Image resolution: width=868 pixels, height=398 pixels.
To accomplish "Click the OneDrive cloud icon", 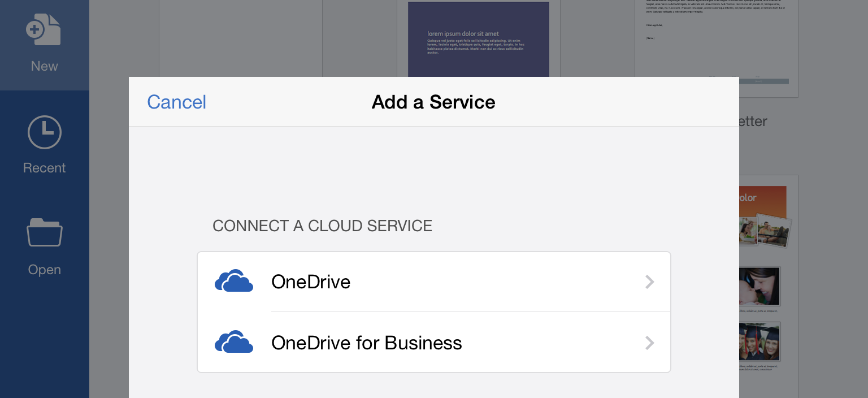I will pyautogui.click(x=234, y=281).
